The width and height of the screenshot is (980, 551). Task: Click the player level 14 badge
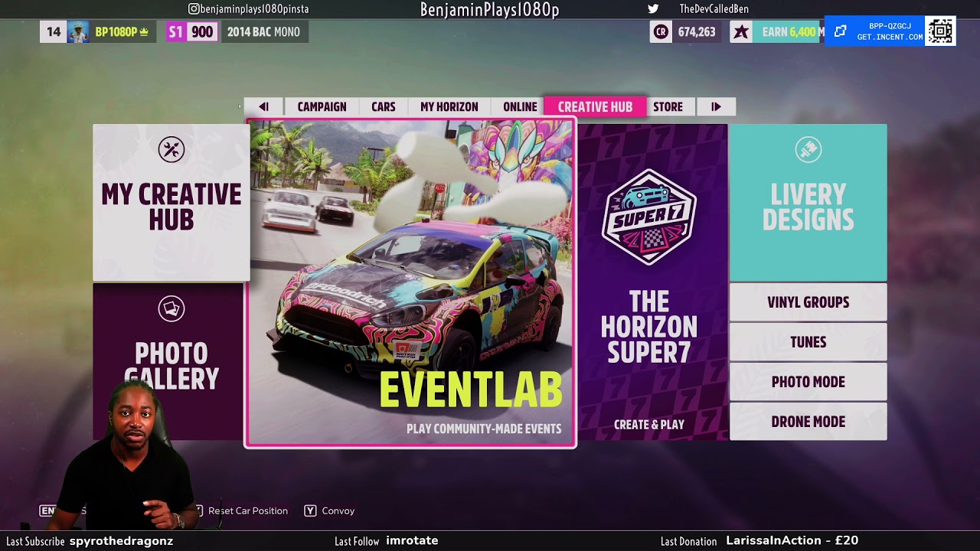click(x=53, y=32)
